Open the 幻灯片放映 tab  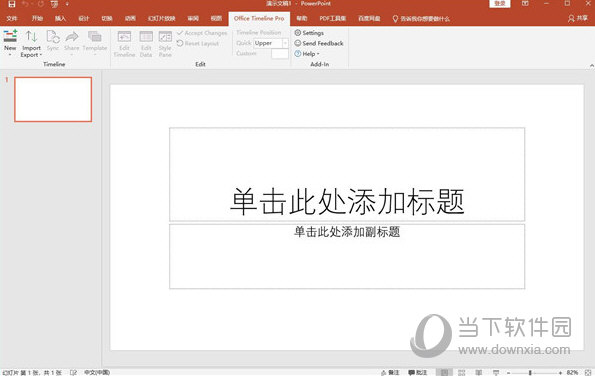pyautogui.click(x=162, y=18)
